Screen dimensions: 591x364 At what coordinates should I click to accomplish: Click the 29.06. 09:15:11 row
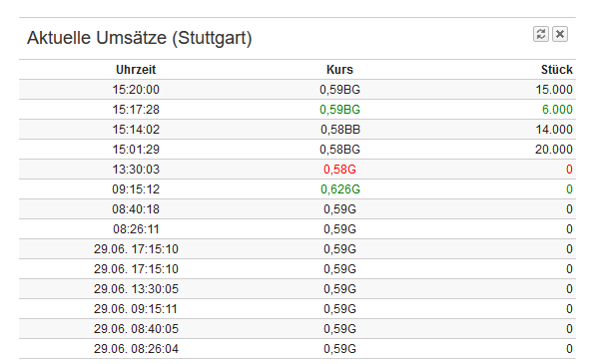pyautogui.click(x=297, y=309)
